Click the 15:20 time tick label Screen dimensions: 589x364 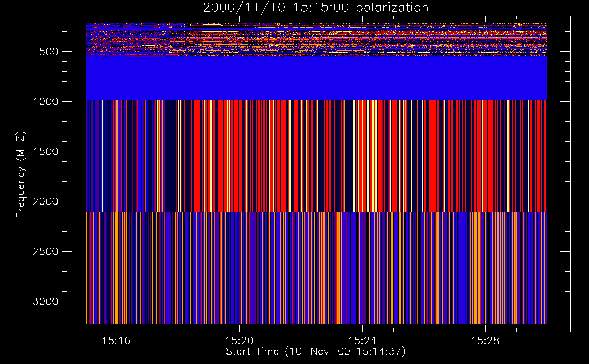pyautogui.click(x=239, y=341)
